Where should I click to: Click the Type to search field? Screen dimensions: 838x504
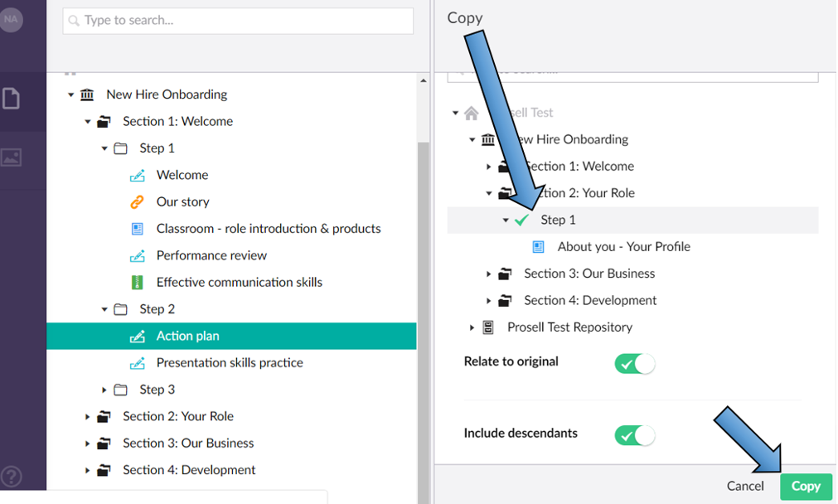(237, 20)
